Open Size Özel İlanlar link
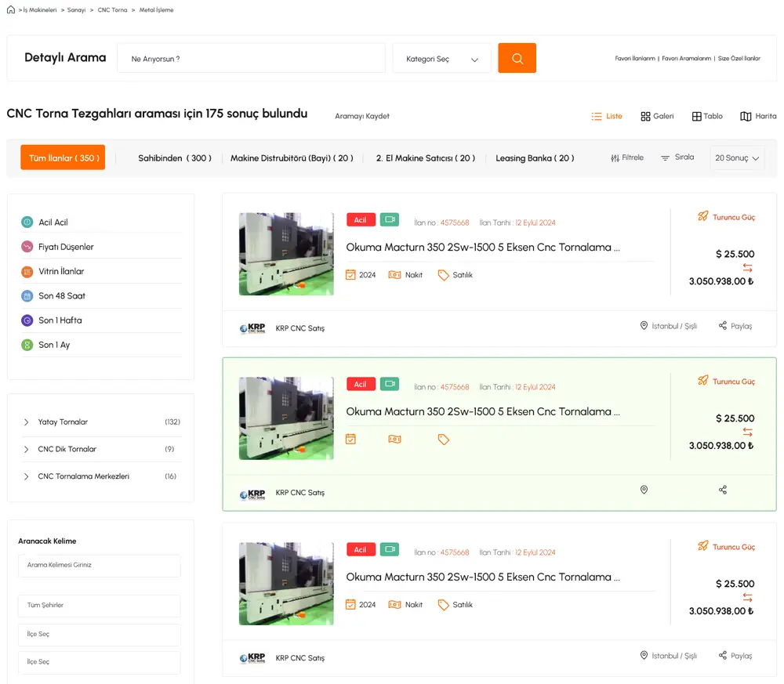Screen dimensions: 784x684 click(739, 59)
